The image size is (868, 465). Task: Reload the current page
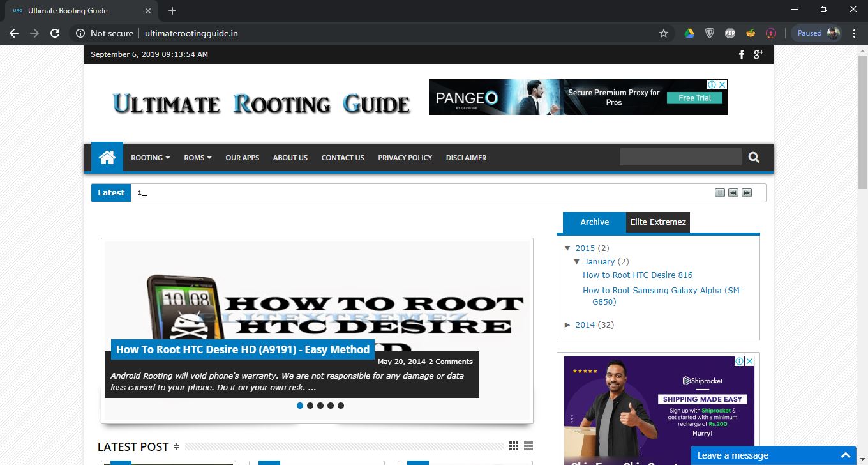point(55,33)
